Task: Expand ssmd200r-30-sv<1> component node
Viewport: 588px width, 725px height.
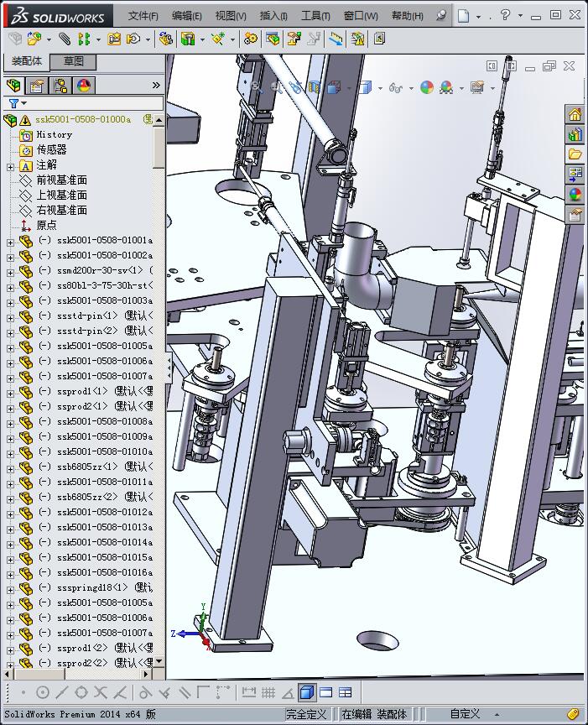Action: click(x=10, y=273)
